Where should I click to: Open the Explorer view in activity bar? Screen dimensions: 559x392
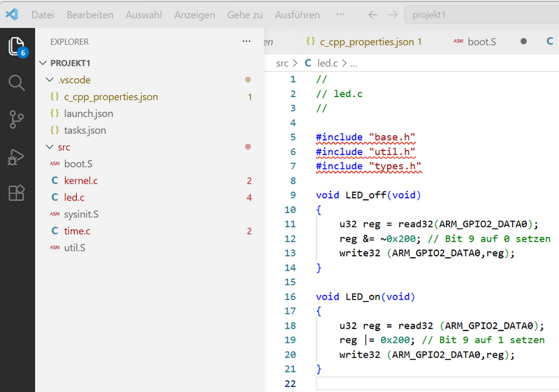click(x=17, y=47)
